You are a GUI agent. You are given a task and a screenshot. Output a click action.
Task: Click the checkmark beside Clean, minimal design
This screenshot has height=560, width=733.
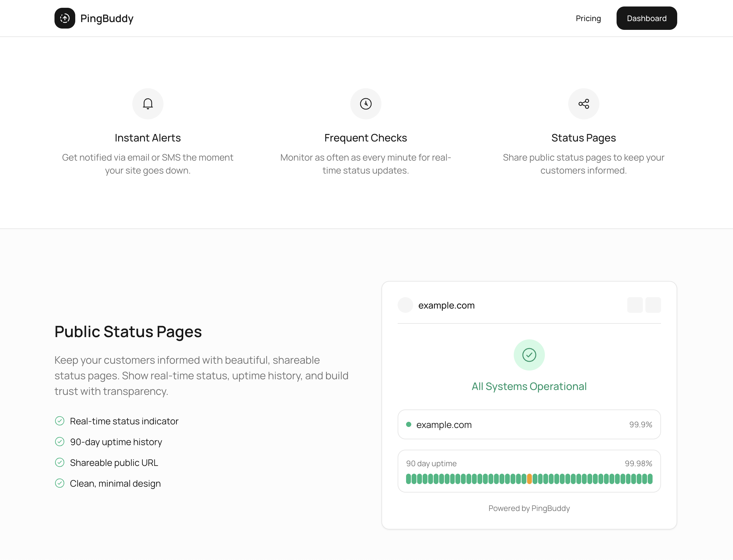tap(60, 483)
